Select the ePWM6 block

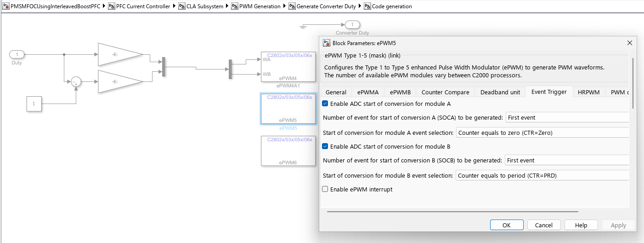click(288, 150)
